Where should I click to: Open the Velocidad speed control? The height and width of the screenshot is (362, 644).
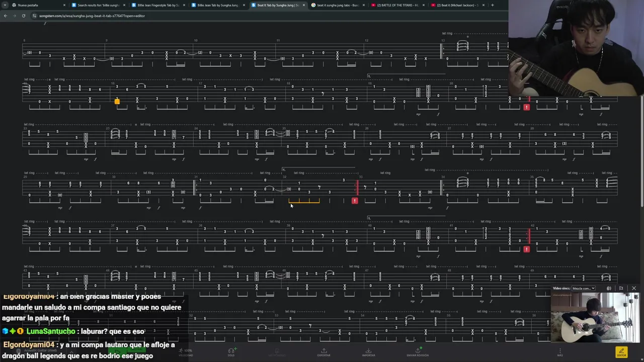point(186,352)
